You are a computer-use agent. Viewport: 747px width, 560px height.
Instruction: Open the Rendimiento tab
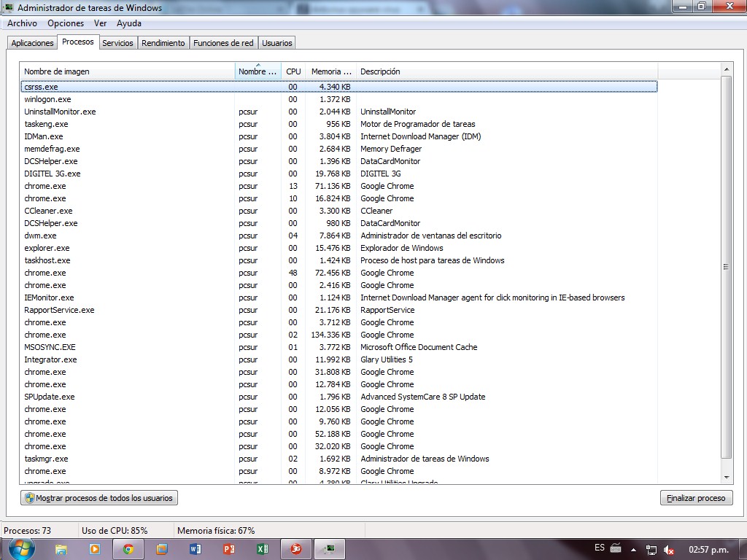click(163, 43)
